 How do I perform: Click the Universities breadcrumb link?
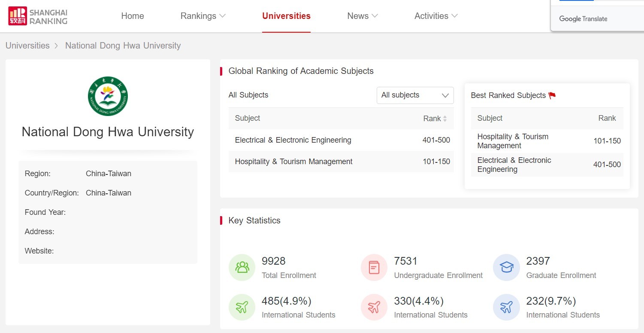pos(27,46)
